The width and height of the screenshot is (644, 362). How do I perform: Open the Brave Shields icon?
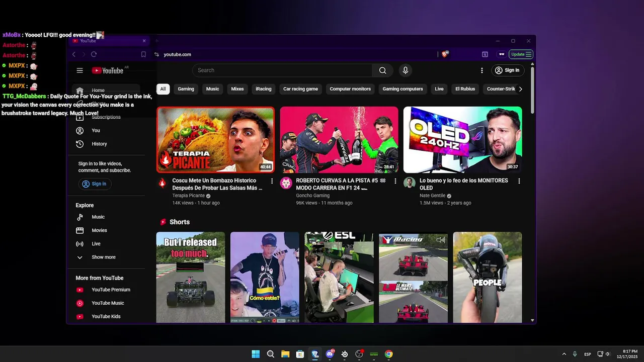coord(445,54)
